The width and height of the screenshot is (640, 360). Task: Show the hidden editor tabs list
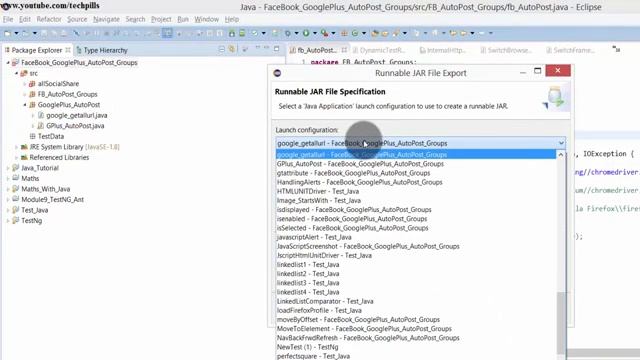[616, 49]
